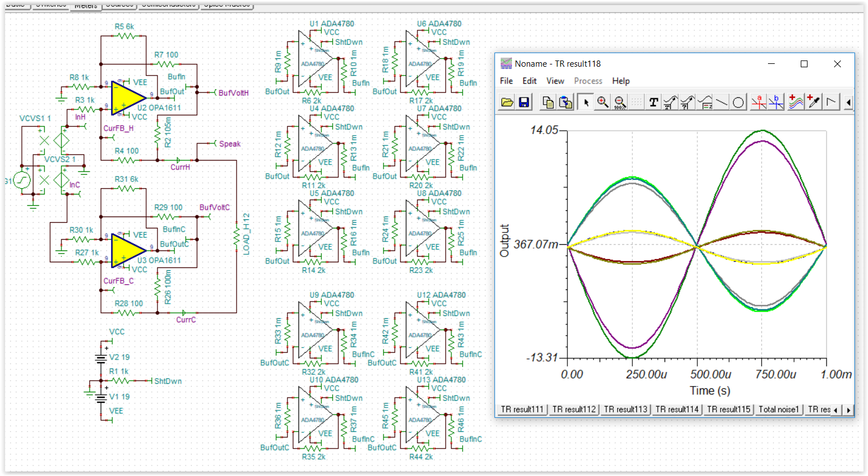Screen dimensions: 868x476
Task: Open the View menu
Action: pyautogui.click(x=555, y=81)
